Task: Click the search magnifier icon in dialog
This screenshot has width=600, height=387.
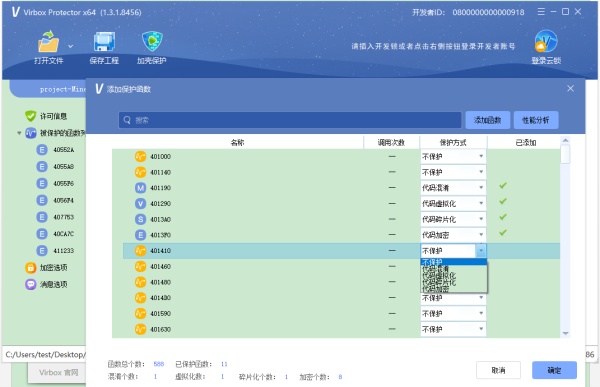Action: click(x=127, y=120)
